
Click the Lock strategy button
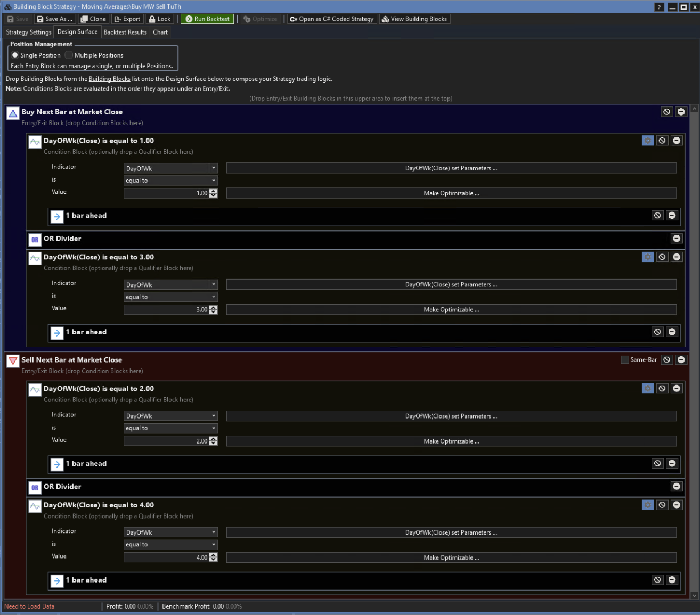coord(159,19)
